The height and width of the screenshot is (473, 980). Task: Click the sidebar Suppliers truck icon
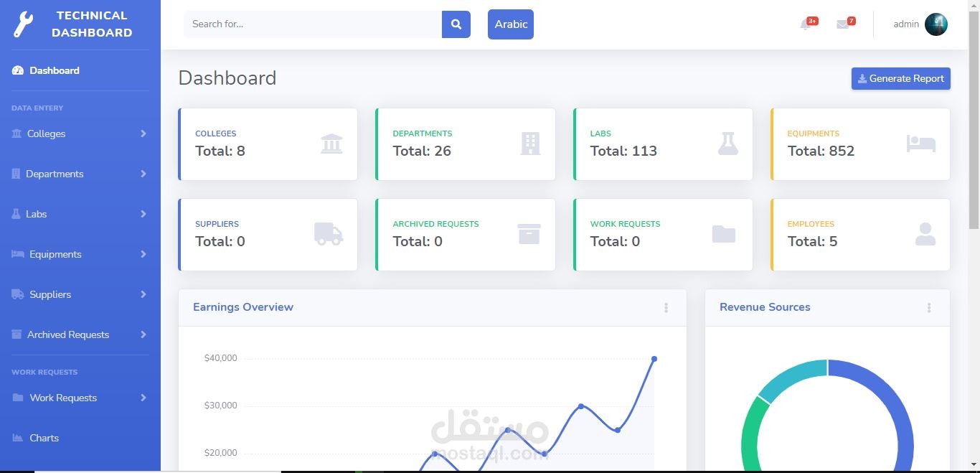[18, 294]
